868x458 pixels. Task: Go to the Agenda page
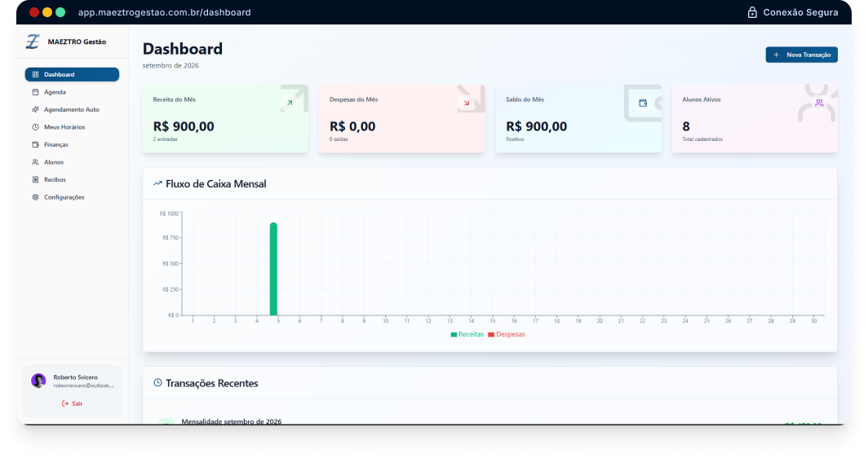pyautogui.click(x=72, y=92)
